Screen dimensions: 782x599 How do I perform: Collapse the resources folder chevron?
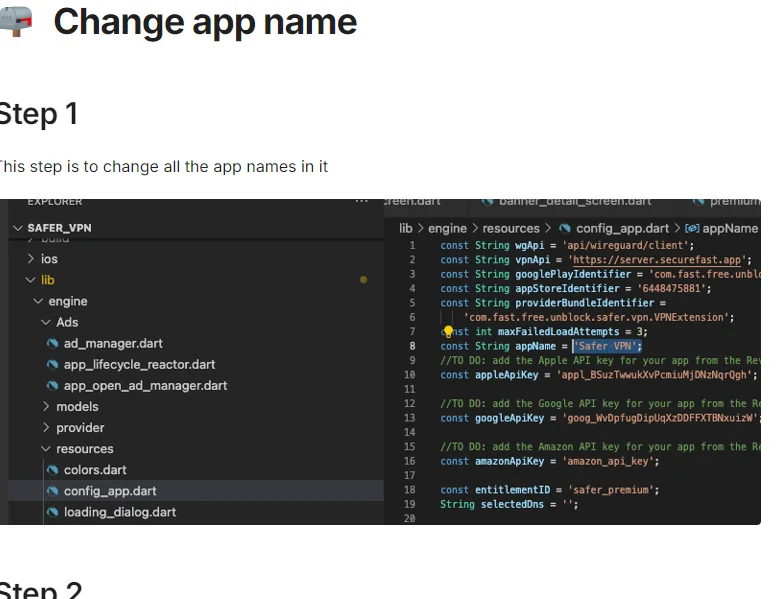click(46, 449)
